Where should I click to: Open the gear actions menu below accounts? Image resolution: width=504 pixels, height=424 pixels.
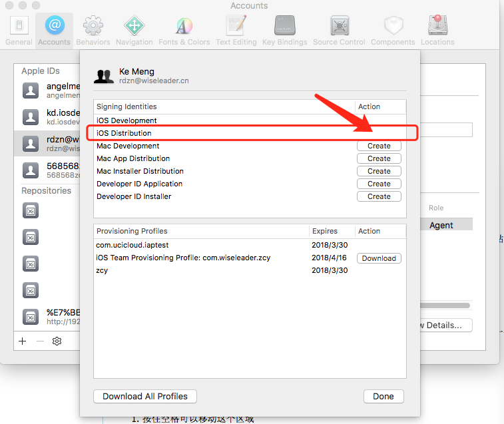(57, 341)
